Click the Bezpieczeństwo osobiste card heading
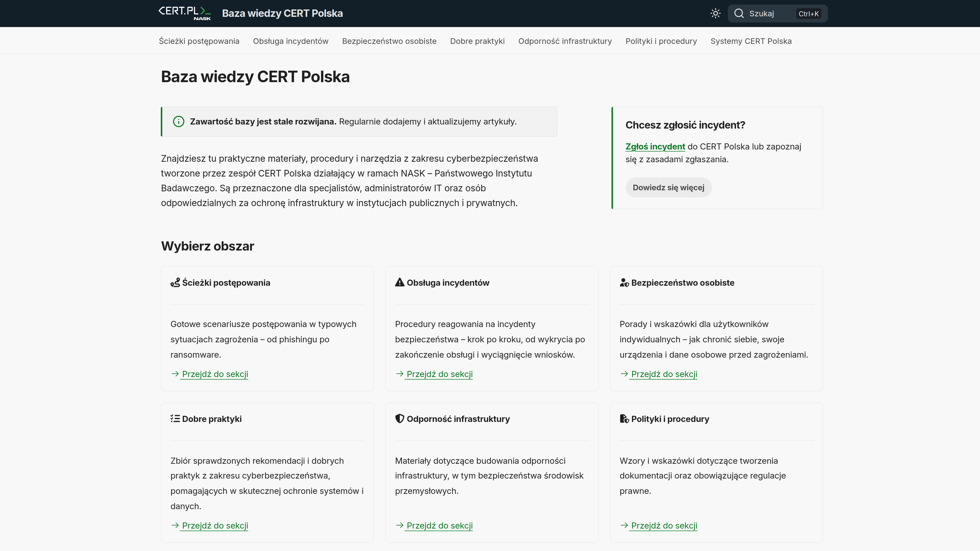The width and height of the screenshot is (980, 551). click(x=682, y=283)
